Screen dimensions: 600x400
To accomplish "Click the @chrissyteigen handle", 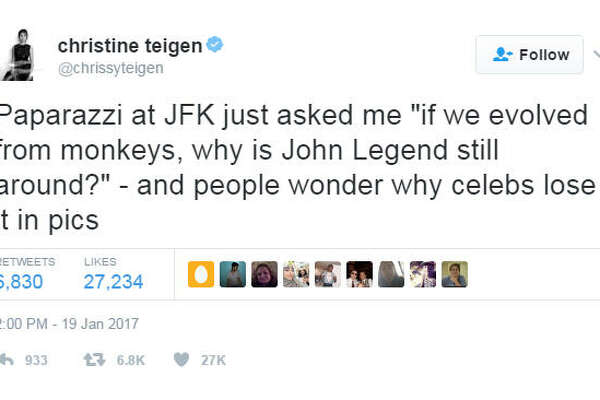I will coord(111,67).
